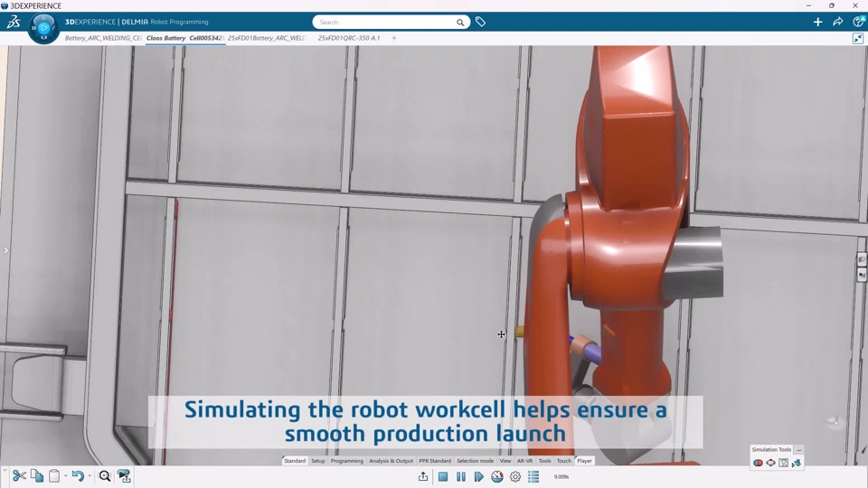Open the Standard action bar section
Screen dimensions: 868x488
295,461
